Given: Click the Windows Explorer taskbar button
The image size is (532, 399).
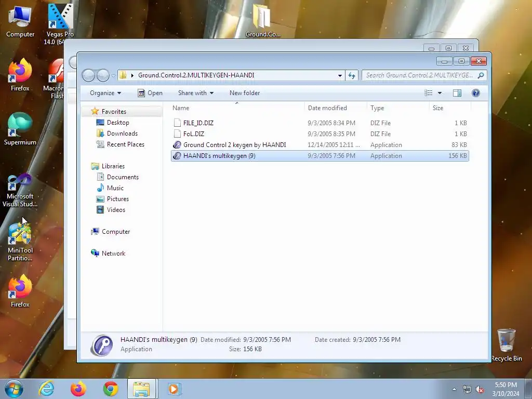Looking at the screenshot, I should [x=141, y=389].
